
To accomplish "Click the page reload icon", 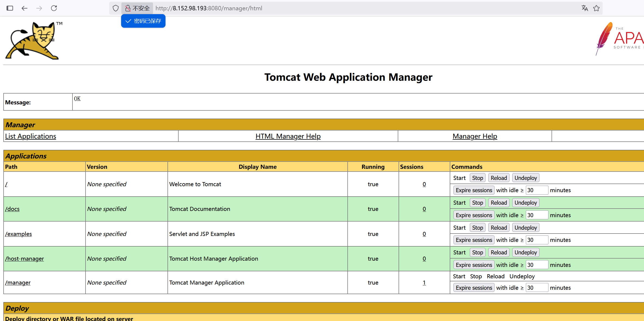I will coord(54,8).
